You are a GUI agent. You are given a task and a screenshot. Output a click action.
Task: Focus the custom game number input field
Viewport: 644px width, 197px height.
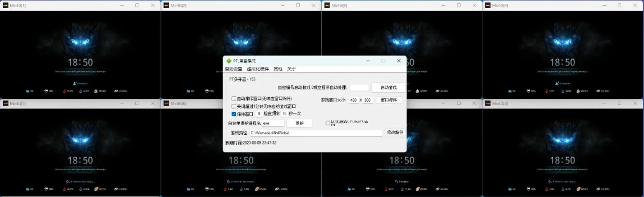[x=359, y=87]
